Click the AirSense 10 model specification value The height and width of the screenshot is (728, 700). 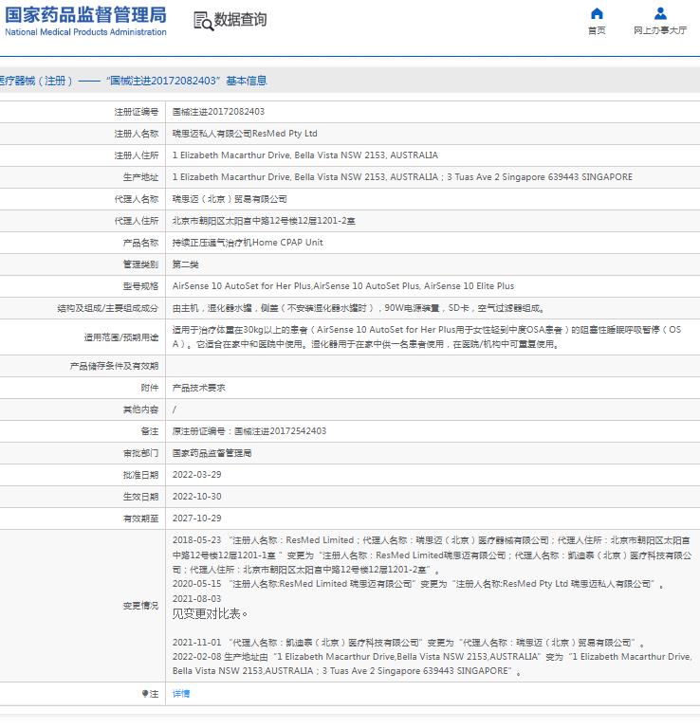click(343, 286)
